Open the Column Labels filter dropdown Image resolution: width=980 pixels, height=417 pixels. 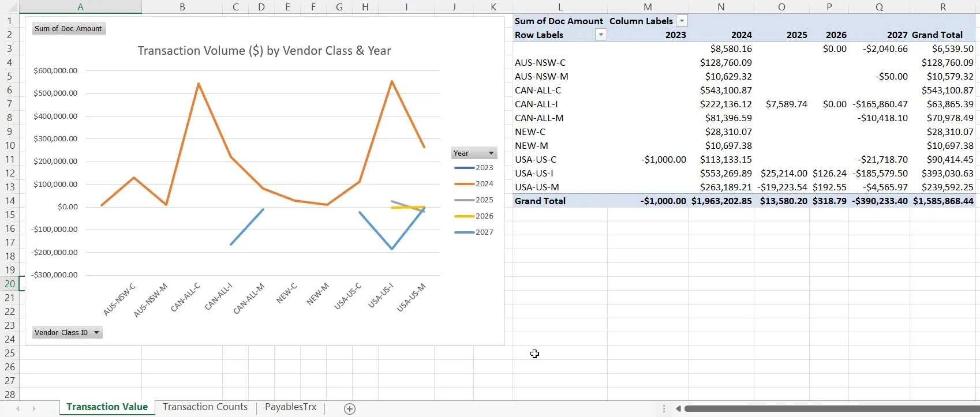682,21
